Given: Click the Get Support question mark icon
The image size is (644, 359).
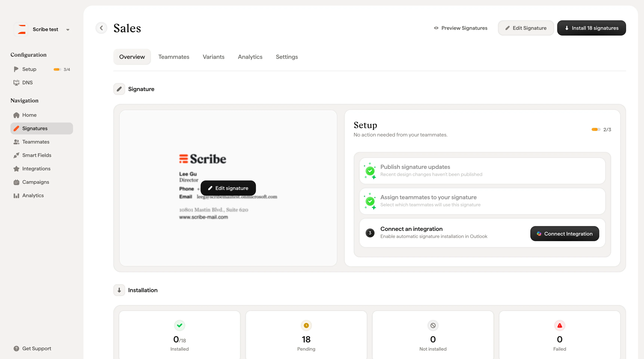Looking at the screenshot, I should click(x=16, y=349).
